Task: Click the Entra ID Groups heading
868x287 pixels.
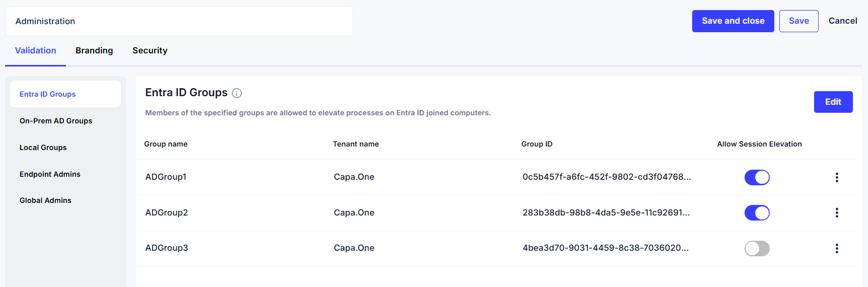Action: click(x=186, y=93)
